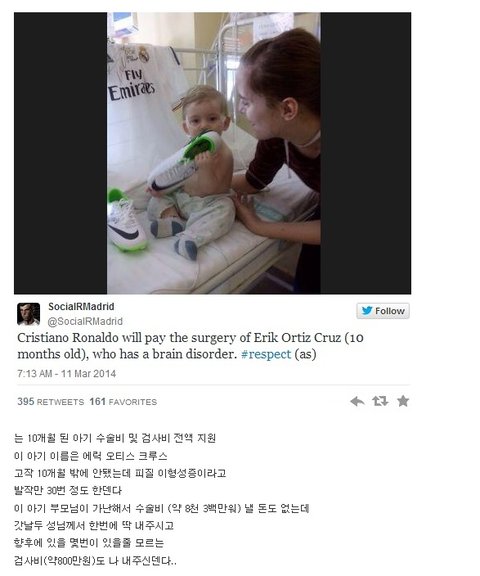Follow the SocialRMadrid account
This screenshot has height=576, width=480.
383,311
